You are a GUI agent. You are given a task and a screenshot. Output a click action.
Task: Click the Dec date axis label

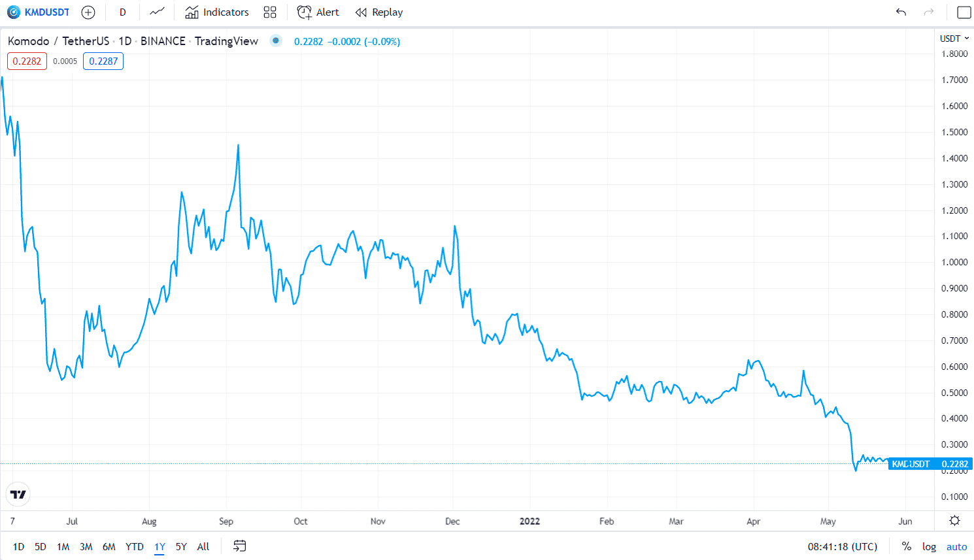click(452, 521)
